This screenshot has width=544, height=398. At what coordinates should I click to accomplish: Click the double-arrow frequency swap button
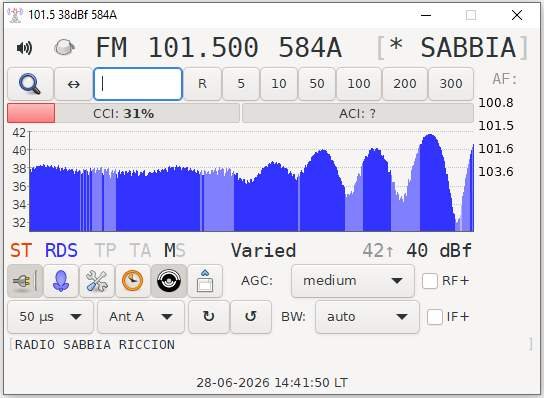point(74,84)
